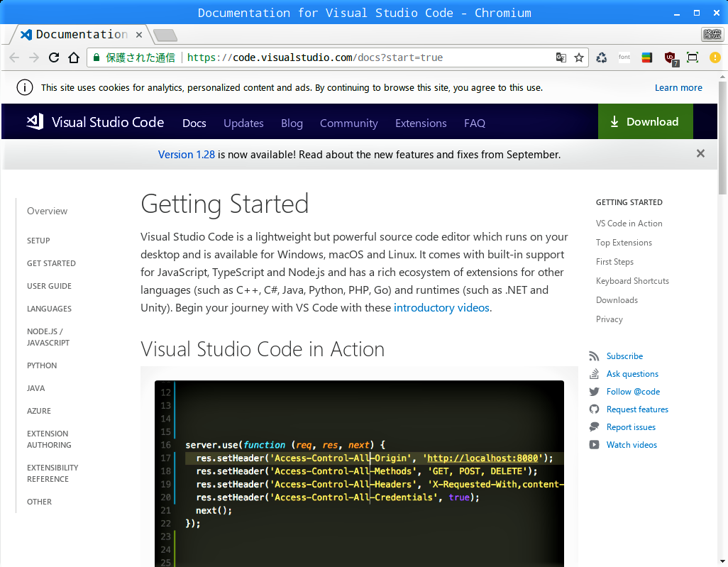Click the Follow @code link
The image size is (728, 567).
[x=633, y=392]
